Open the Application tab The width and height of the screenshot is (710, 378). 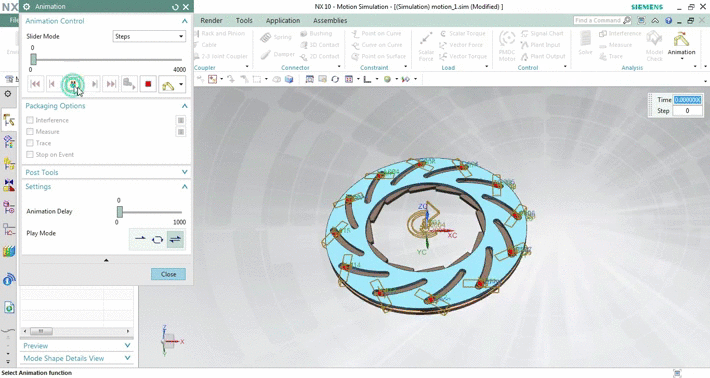click(283, 20)
